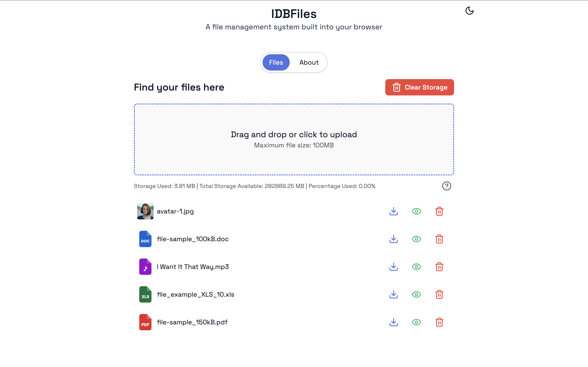Click the drag and drop upload area
588x367 pixels.
coord(294,139)
